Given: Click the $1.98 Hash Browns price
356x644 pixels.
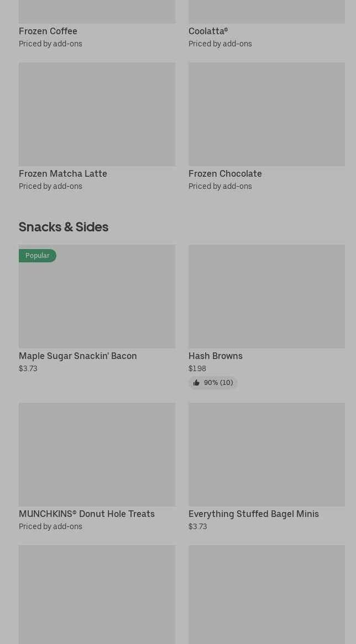Looking at the screenshot, I should pos(197,369).
